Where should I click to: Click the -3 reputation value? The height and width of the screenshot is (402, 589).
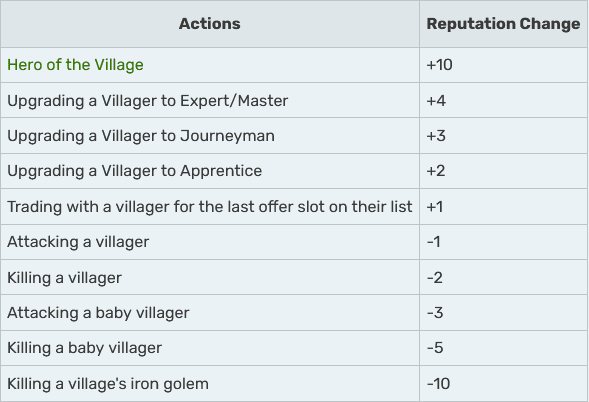pyautogui.click(x=435, y=313)
